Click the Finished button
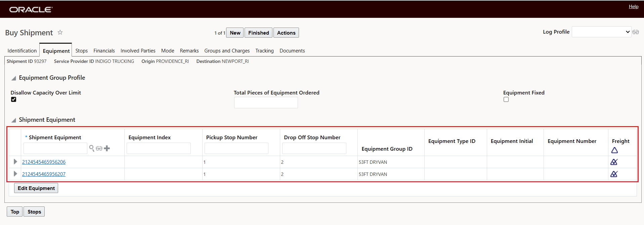644x225 pixels. (259, 33)
